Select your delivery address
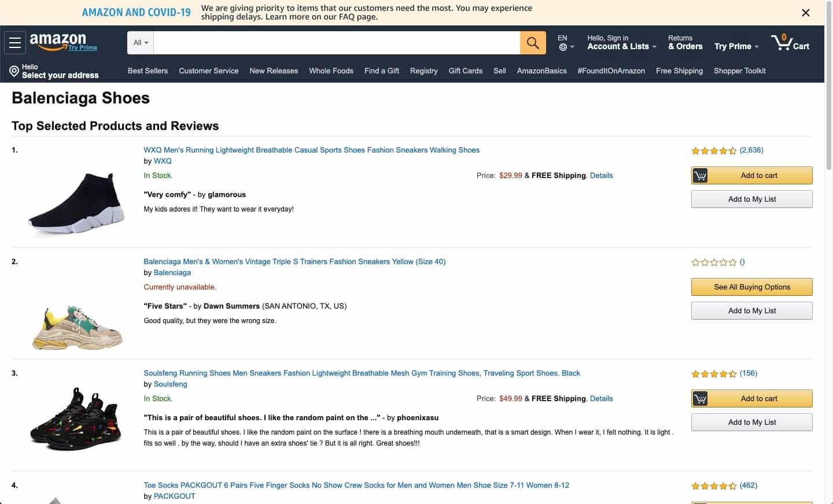This screenshot has width=833, height=504. coord(54,71)
